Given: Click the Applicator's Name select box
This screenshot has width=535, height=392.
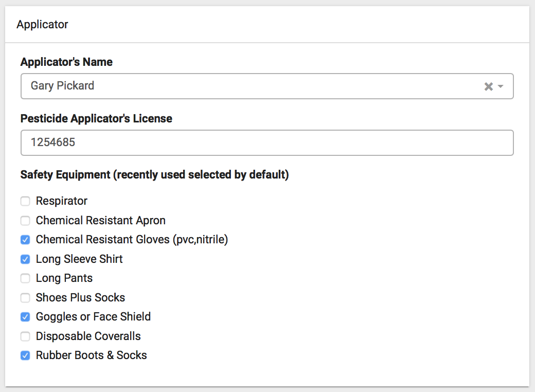Looking at the screenshot, I should pyautogui.click(x=247, y=86).
